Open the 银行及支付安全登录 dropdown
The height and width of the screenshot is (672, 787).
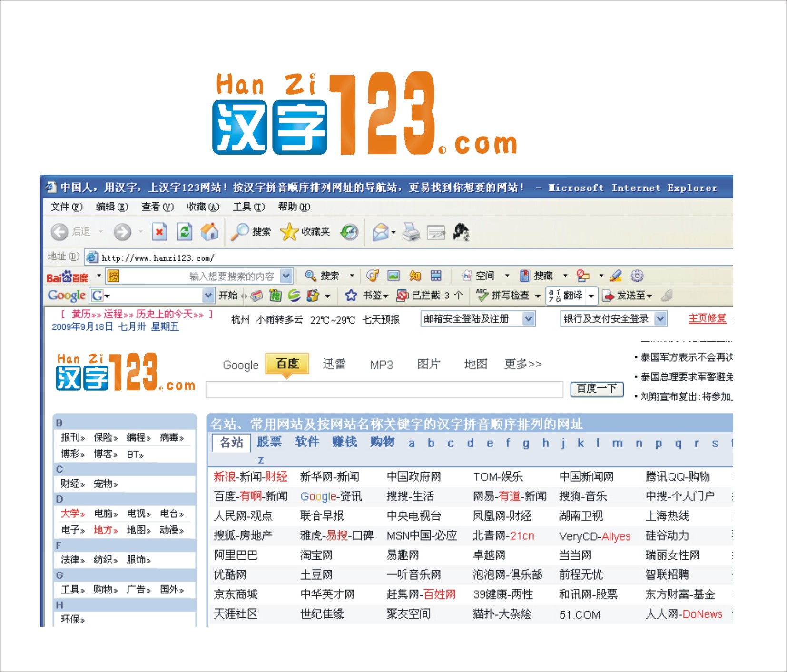(661, 319)
